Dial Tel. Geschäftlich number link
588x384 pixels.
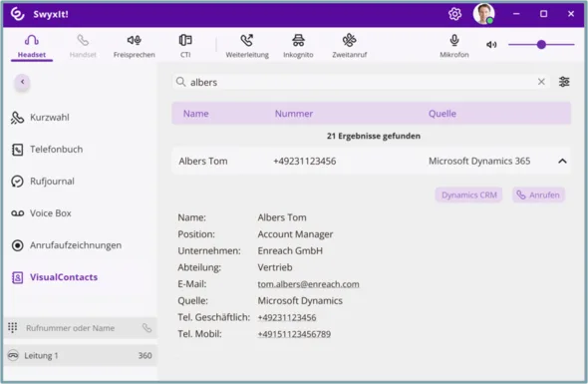[287, 317]
